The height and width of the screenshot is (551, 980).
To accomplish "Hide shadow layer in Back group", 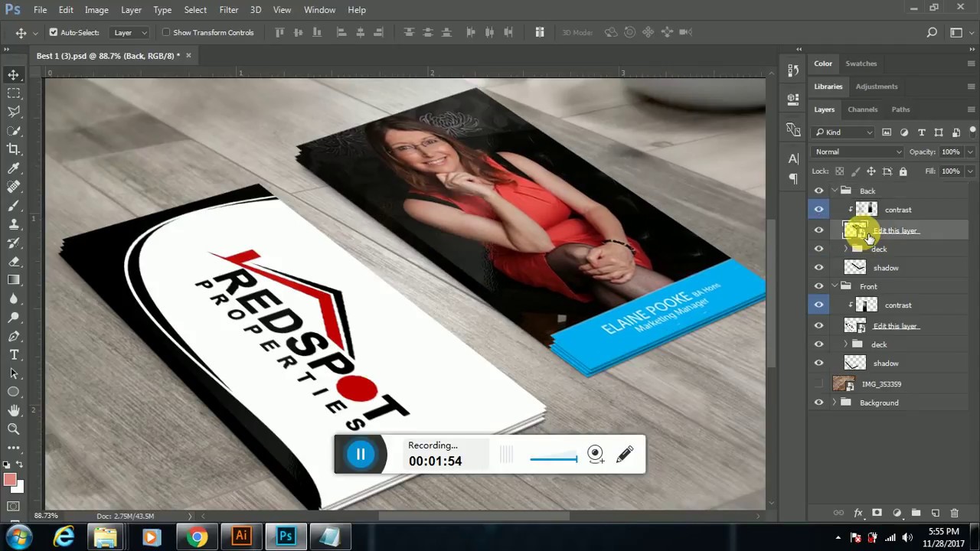I will (819, 268).
